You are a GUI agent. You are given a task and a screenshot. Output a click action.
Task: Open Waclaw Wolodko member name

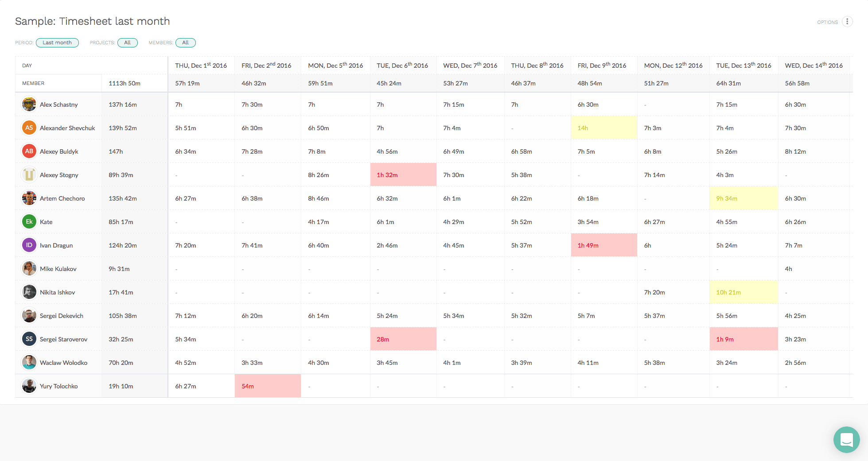click(63, 363)
